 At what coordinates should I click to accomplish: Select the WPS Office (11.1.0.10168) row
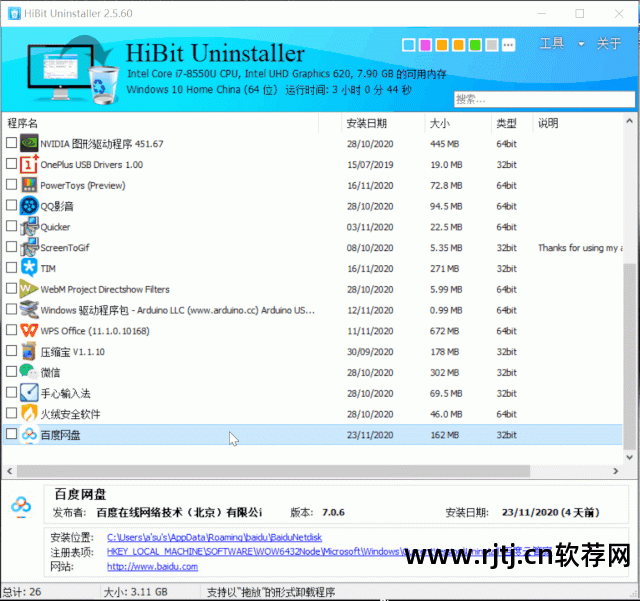[x=312, y=331]
